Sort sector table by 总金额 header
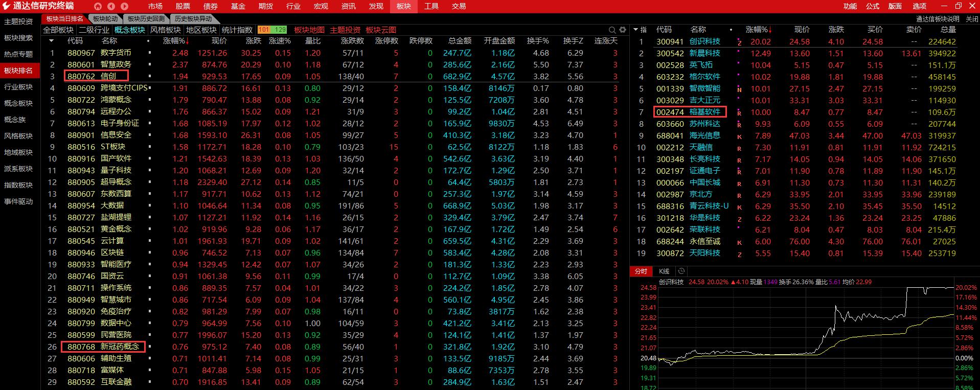 tap(460, 41)
